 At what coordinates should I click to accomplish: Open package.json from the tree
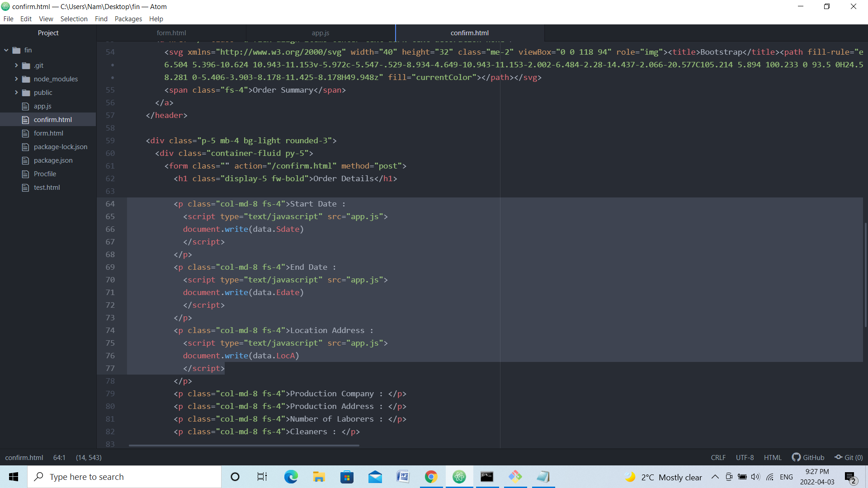53,160
